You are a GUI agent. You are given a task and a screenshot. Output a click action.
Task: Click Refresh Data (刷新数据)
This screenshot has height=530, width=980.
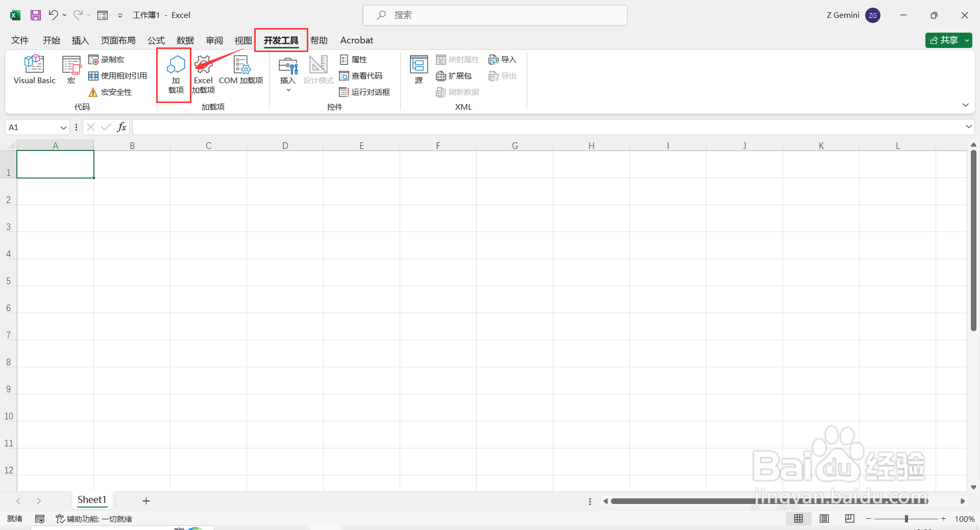pyautogui.click(x=457, y=92)
